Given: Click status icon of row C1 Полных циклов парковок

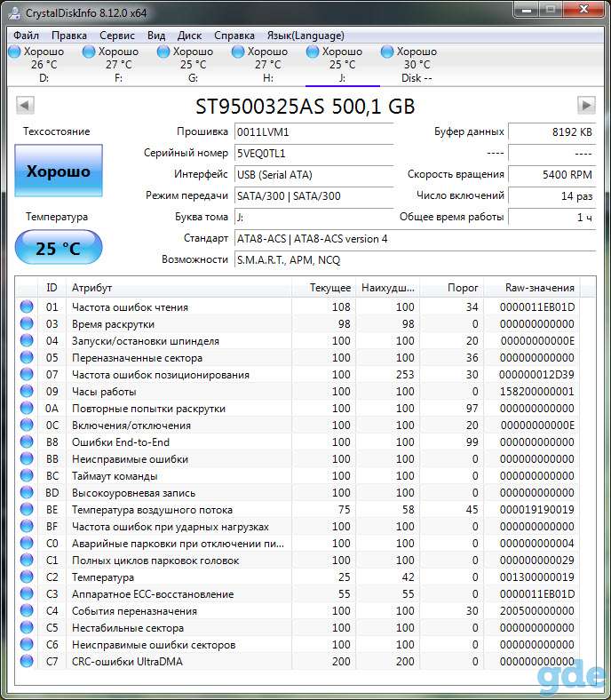Looking at the screenshot, I should tap(27, 560).
